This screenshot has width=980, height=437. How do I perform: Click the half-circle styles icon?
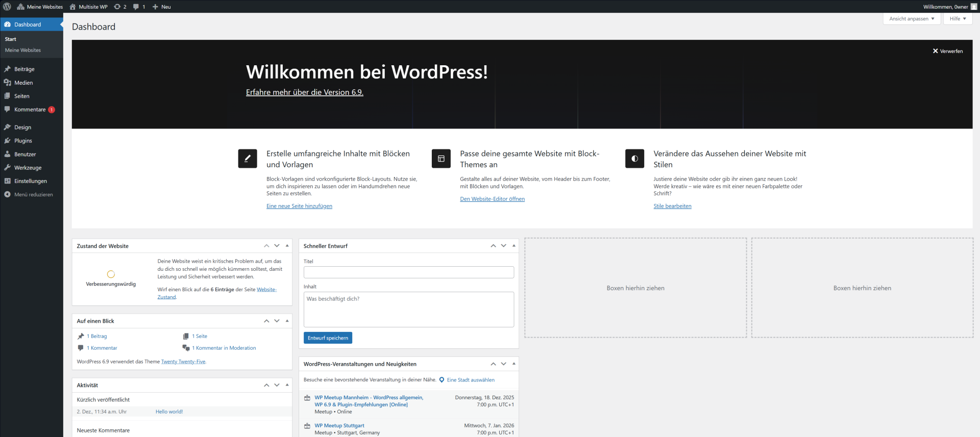click(x=634, y=159)
